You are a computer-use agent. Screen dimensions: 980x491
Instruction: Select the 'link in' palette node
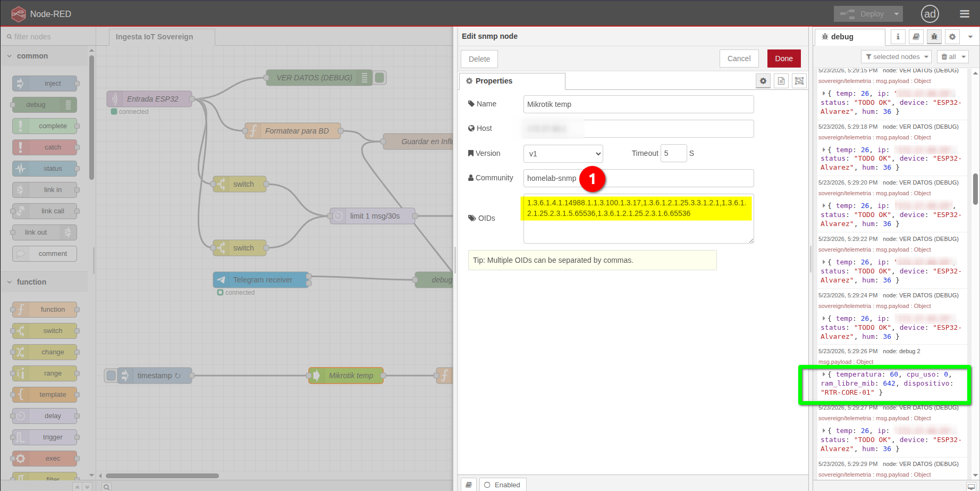coord(45,190)
